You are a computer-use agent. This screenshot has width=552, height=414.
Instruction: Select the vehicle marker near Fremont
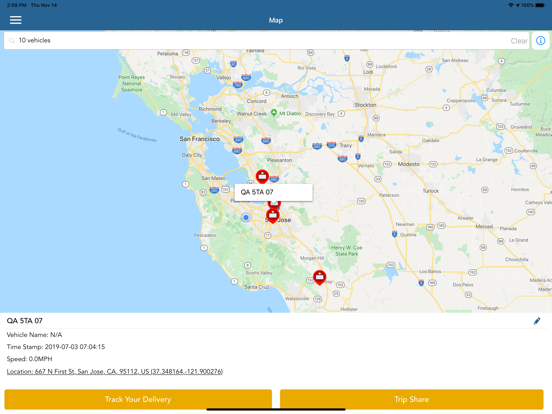(262, 176)
